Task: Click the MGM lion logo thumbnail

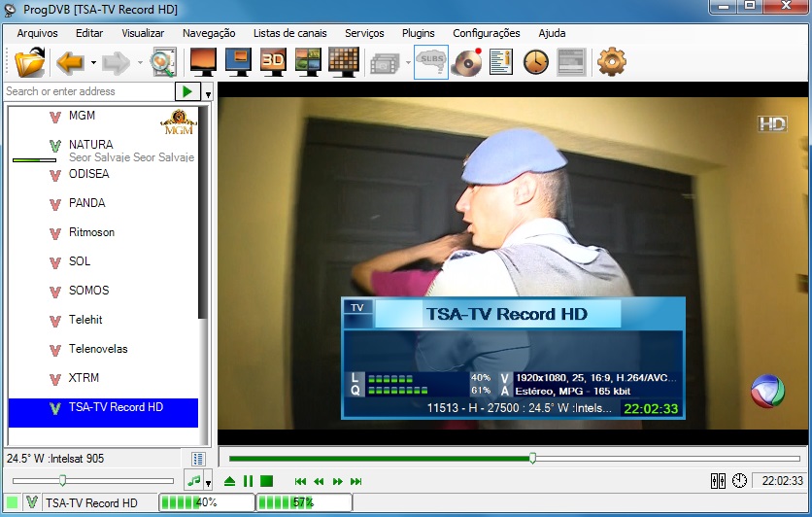Action: (x=179, y=122)
